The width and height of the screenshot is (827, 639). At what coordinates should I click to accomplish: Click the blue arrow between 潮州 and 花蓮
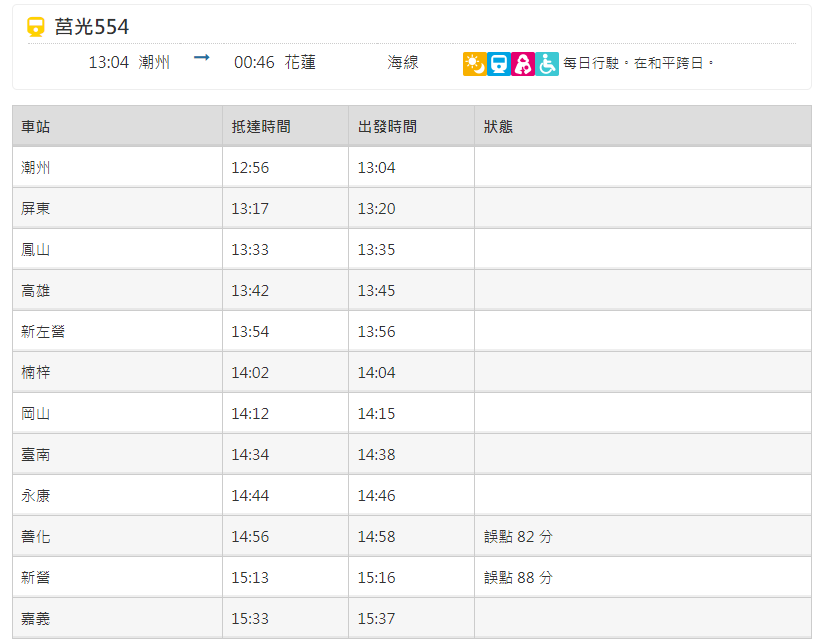pyautogui.click(x=201, y=57)
